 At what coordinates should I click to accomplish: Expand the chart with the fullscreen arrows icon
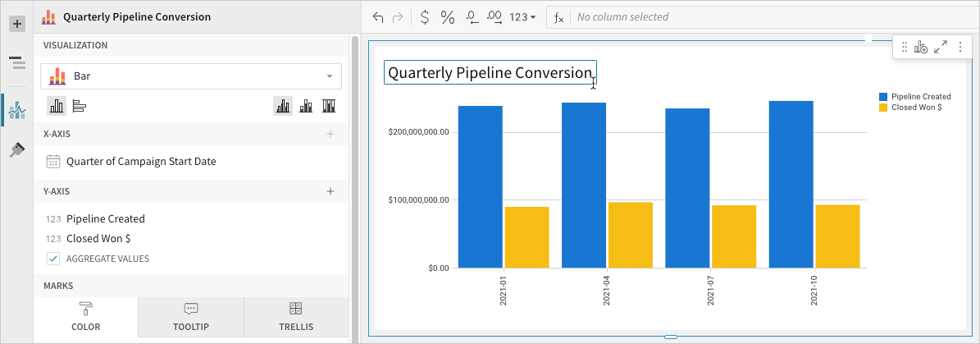[941, 48]
